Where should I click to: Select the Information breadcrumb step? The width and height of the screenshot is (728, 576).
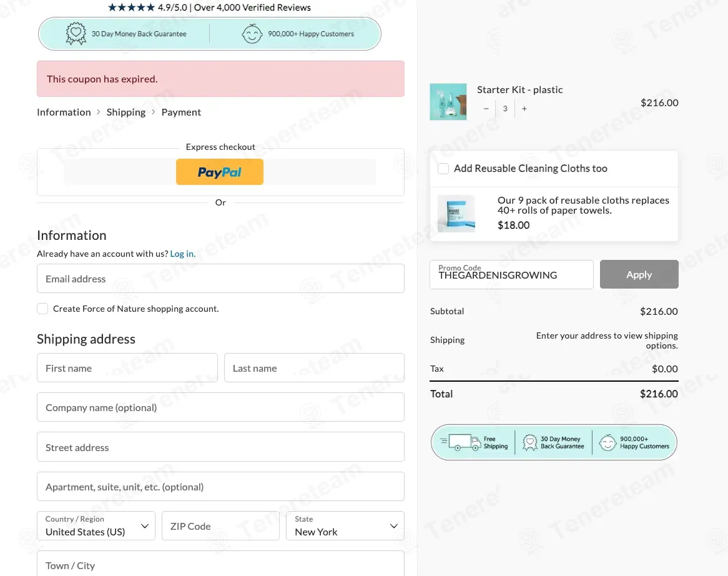tap(64, 112)
